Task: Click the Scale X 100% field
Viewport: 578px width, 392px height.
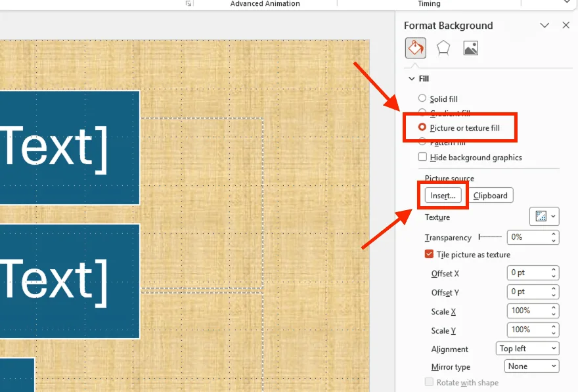Action: (529, 311)
